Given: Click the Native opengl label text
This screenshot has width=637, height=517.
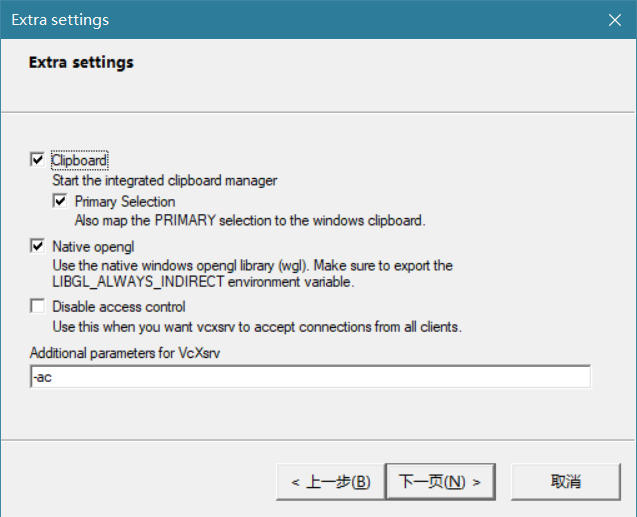Looking at the screenshot, I should pos(93,247).
